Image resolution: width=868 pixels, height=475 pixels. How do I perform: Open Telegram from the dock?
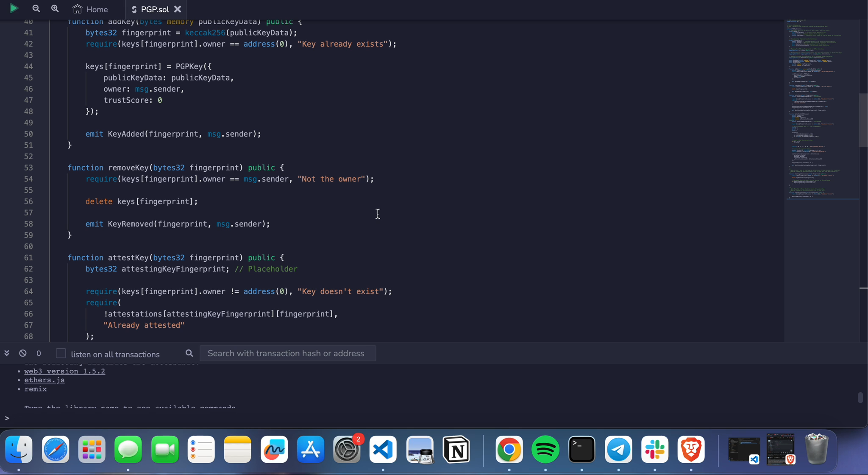point(619,450)
